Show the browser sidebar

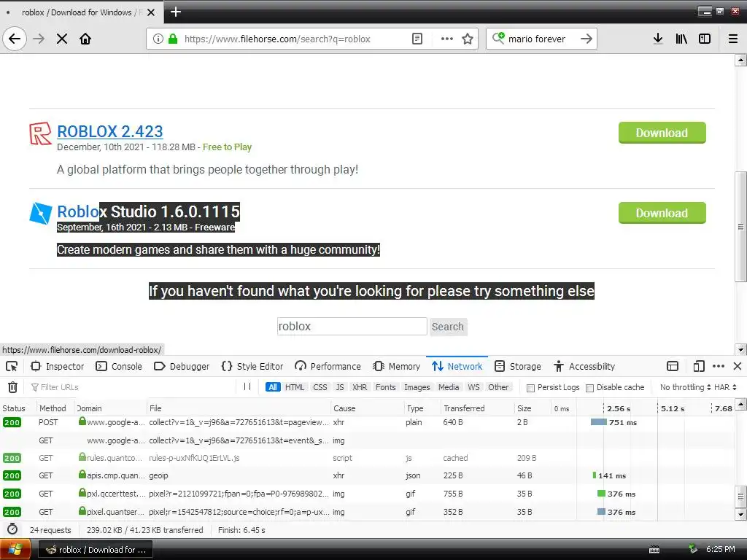click(705, 39)
